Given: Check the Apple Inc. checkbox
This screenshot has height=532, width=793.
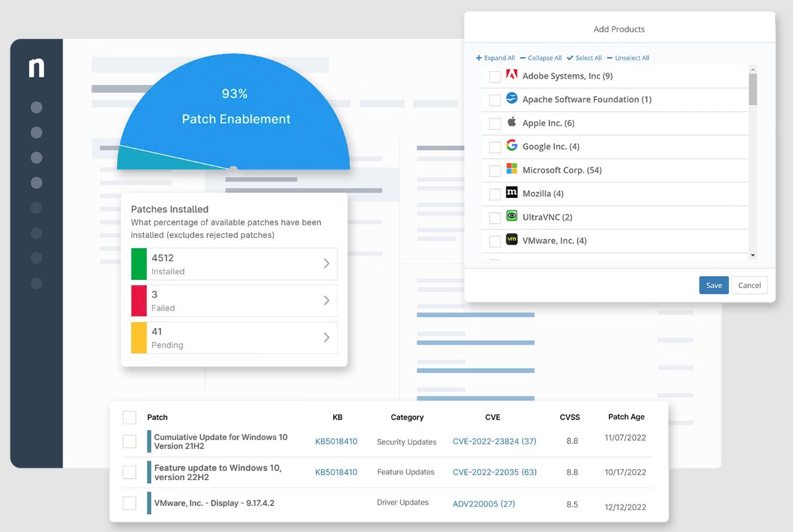Looking at the screenshot, I should coord(495,124).
